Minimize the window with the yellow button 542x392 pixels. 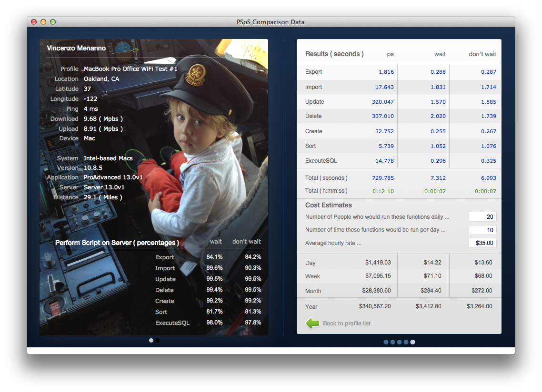click(x=43, y=22)
